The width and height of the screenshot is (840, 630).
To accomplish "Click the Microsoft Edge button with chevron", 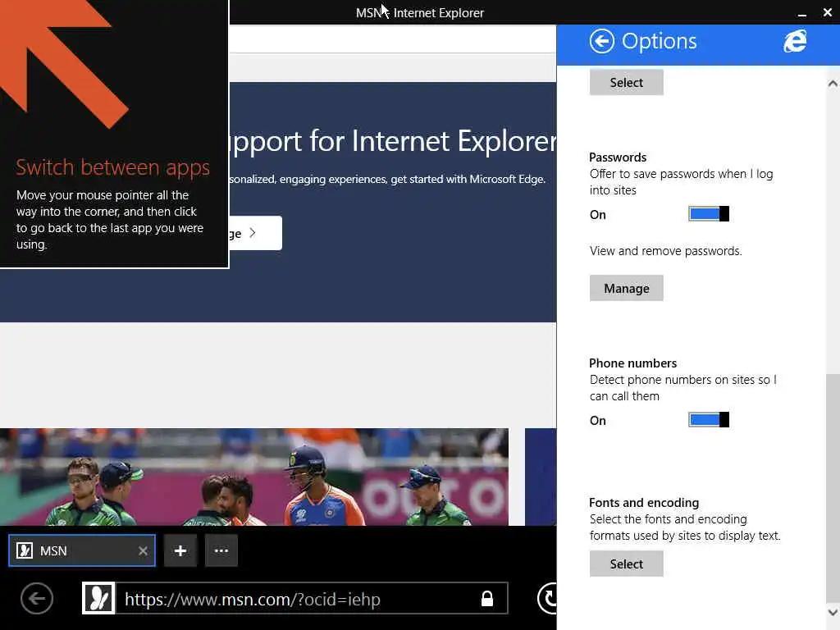I will pyautogui.click(x=256, y=233).
